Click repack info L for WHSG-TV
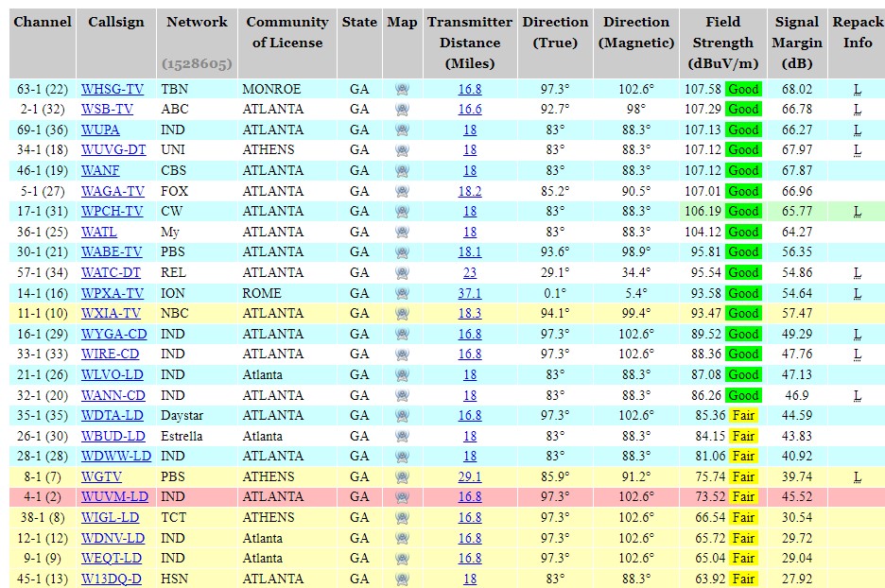The width and height of the screenshot is (885, 588). (858, 89)
